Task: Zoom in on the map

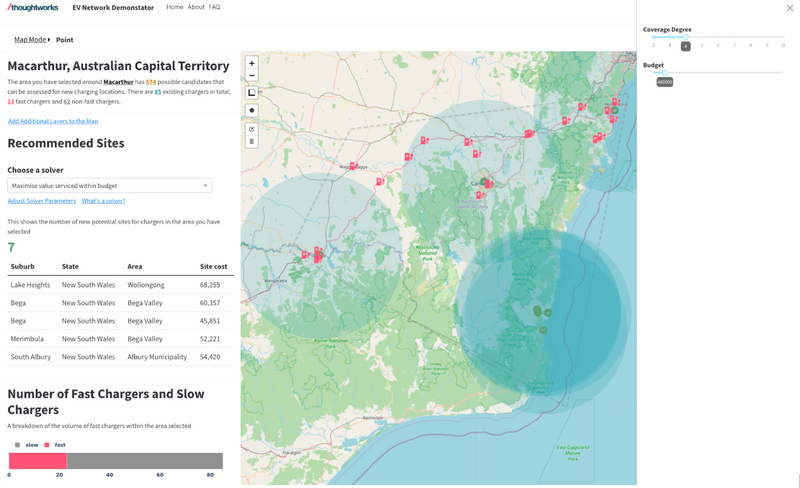Action: (x=252, y=63)
